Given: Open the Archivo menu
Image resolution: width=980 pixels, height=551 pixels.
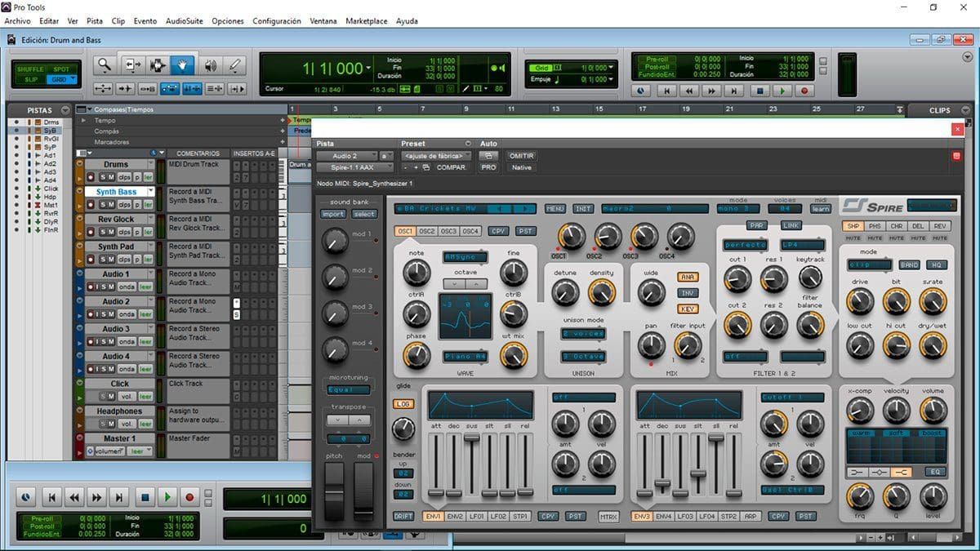Looking at the screenshot, I should [17, 20].
